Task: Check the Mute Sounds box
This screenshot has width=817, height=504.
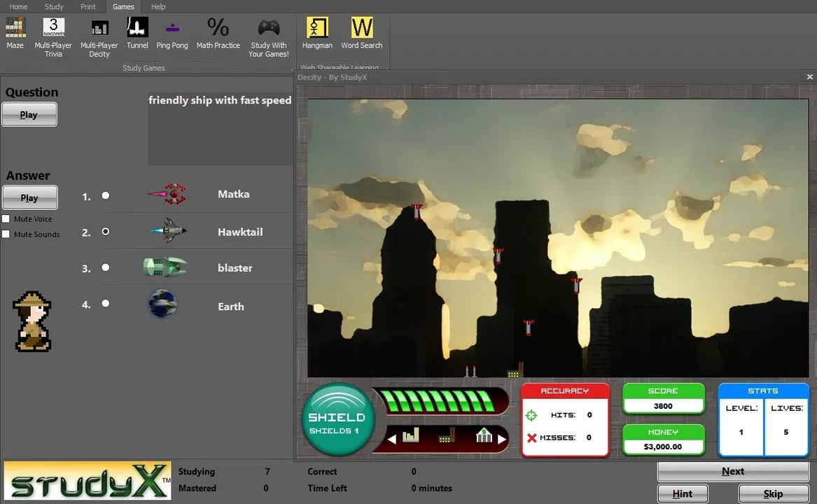Action: coord(8,234)
